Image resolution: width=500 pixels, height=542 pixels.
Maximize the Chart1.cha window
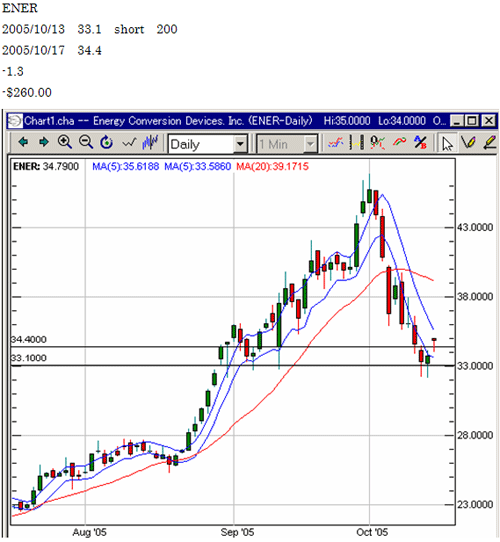[472, 121]
